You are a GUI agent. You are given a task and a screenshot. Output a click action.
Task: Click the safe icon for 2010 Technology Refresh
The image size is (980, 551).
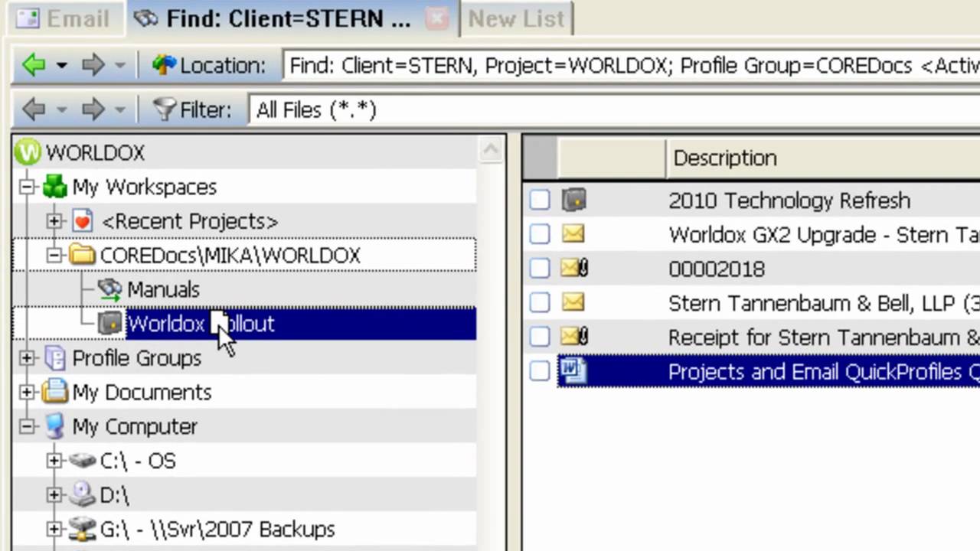573,201
